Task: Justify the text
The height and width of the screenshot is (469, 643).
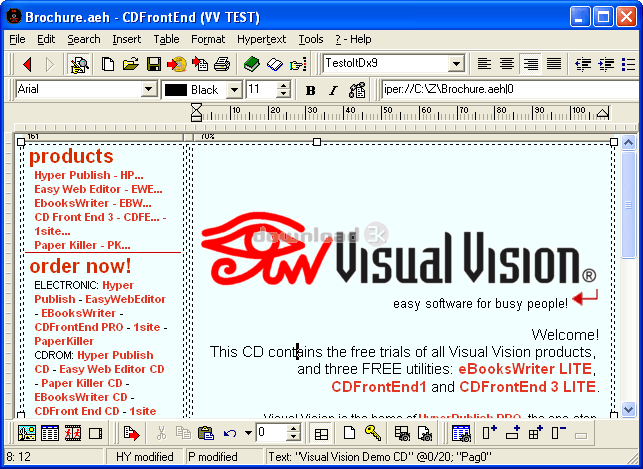Action: coord(554,64)
